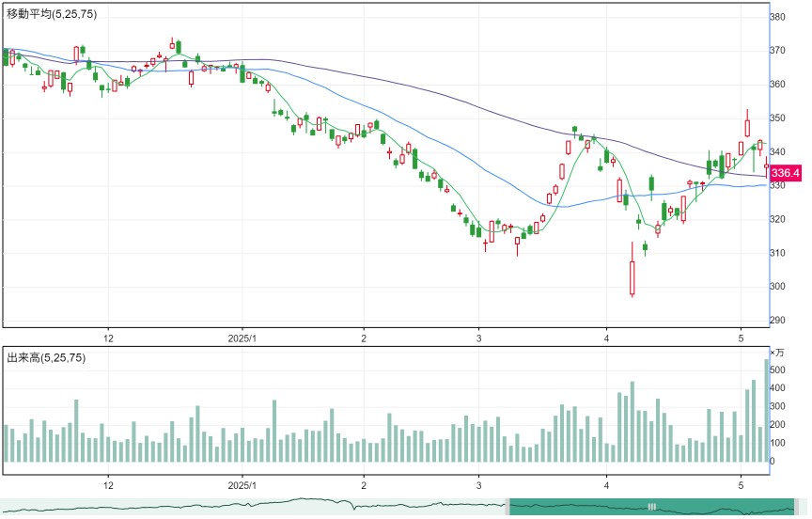Click the 5 month label under the volume chart
The image size is (812, 519).
(x=742, y=485)
